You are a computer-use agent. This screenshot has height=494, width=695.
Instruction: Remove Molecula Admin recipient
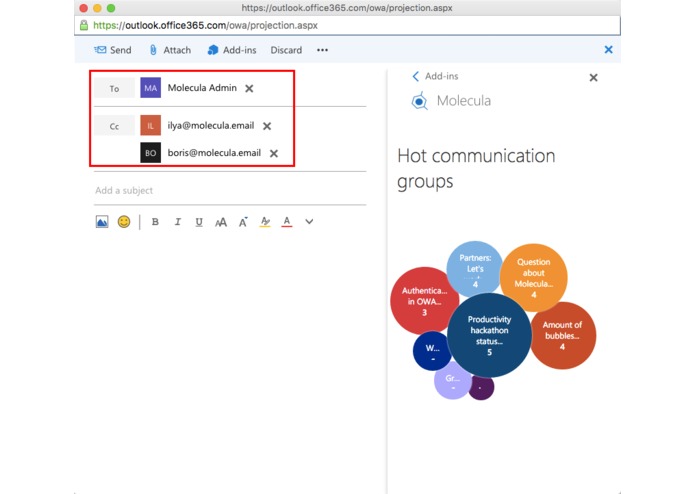point(249,89)
